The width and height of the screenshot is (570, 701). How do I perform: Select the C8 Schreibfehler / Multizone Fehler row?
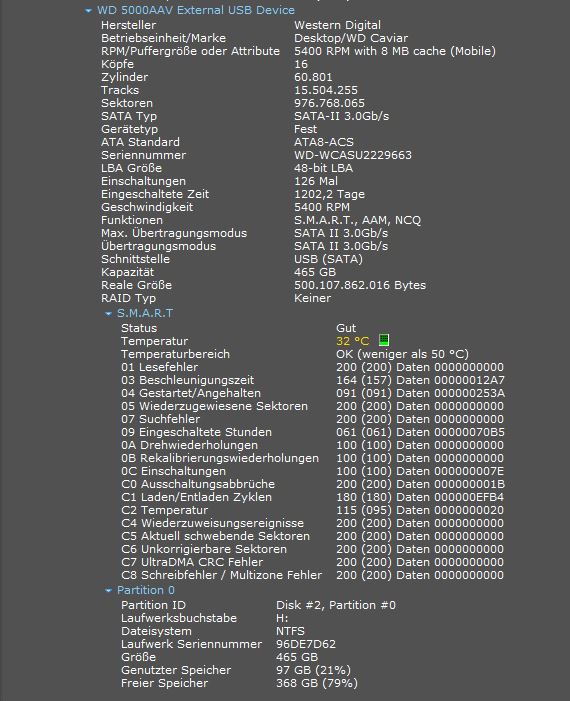(312, 575)
